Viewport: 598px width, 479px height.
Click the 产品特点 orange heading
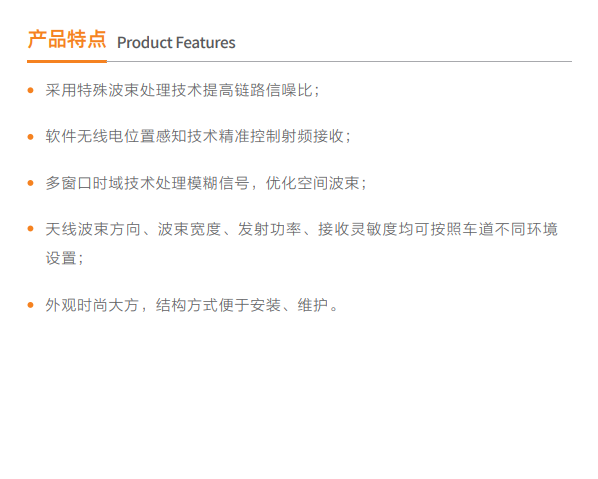(67, 39)
